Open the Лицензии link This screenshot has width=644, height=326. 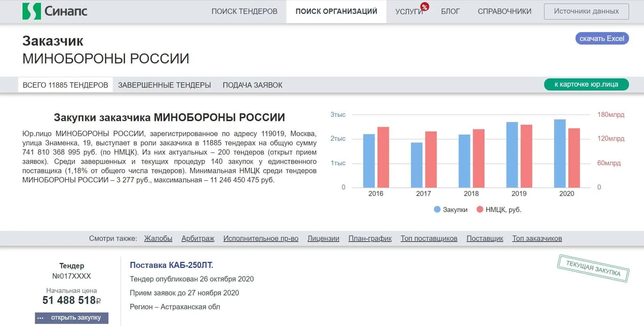tap(323, 238)
